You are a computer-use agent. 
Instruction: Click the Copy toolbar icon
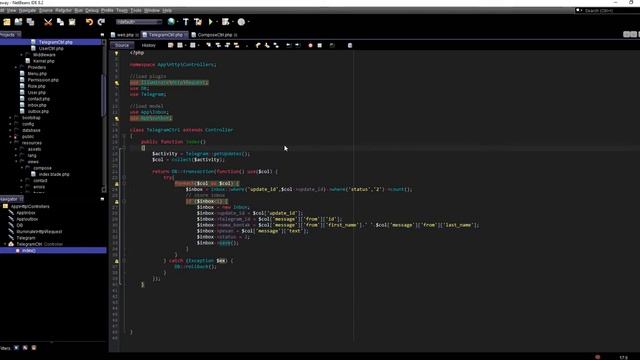coord(60,22)
